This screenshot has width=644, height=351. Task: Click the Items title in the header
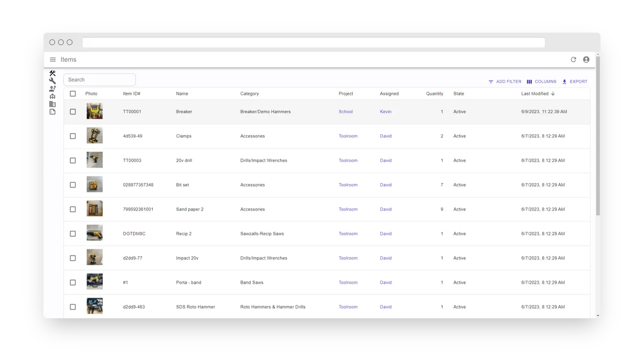pyautogui.click(x=68, y=60)
